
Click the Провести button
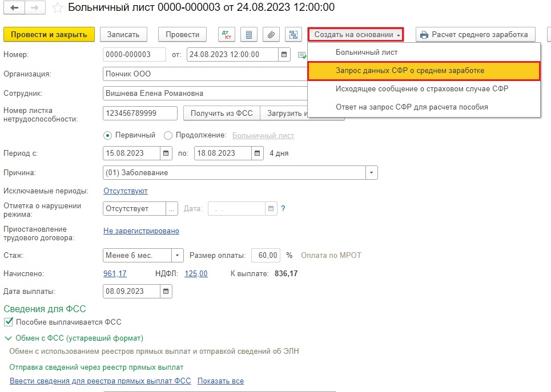(x=182, y=34)
